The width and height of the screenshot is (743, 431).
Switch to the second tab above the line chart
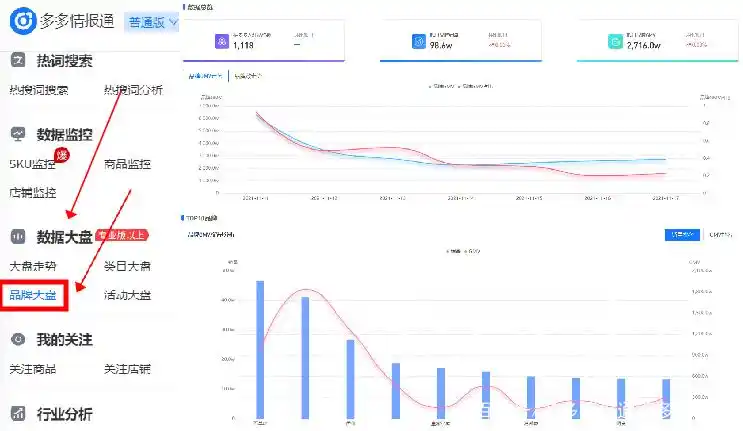pos(248,76)
